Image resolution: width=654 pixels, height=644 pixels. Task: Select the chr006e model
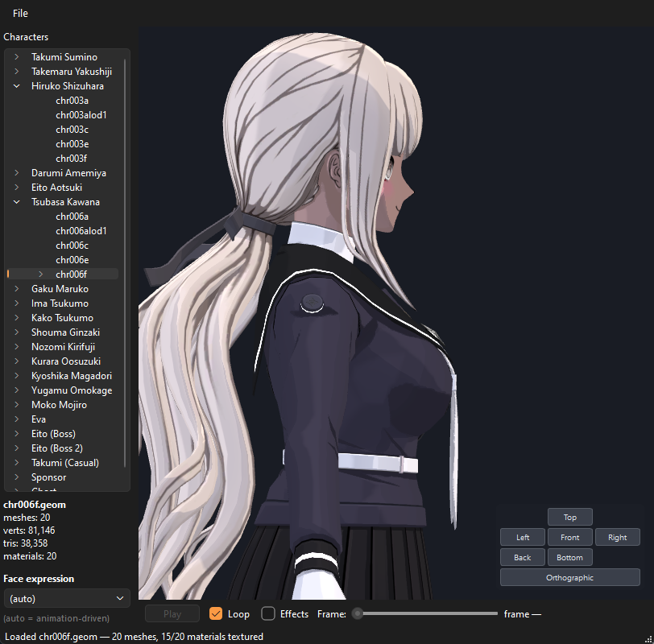tap(72, 260)
